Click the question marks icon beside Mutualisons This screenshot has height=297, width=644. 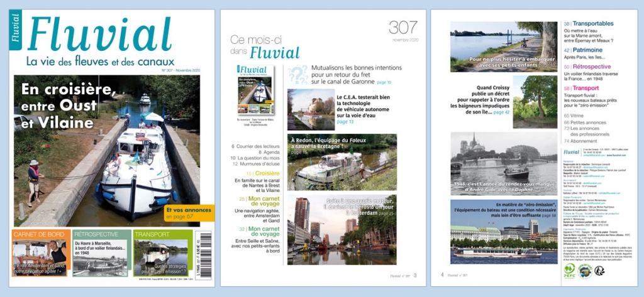297,74
